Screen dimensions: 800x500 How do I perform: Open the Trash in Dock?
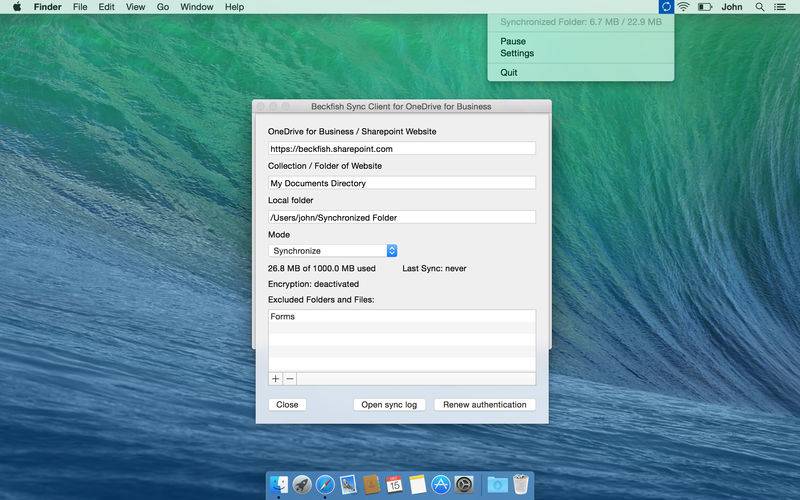coord(520,484)
